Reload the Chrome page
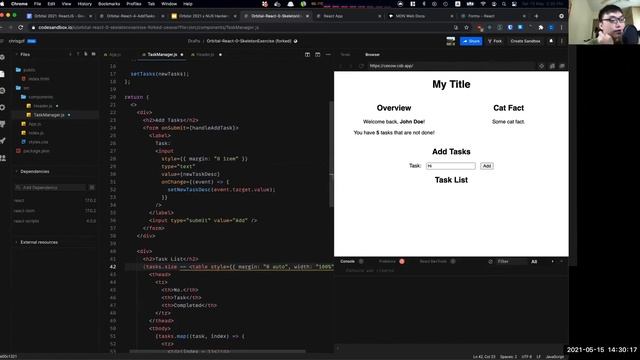The height and width of the screenshot is (360, 640). (20, 27)
